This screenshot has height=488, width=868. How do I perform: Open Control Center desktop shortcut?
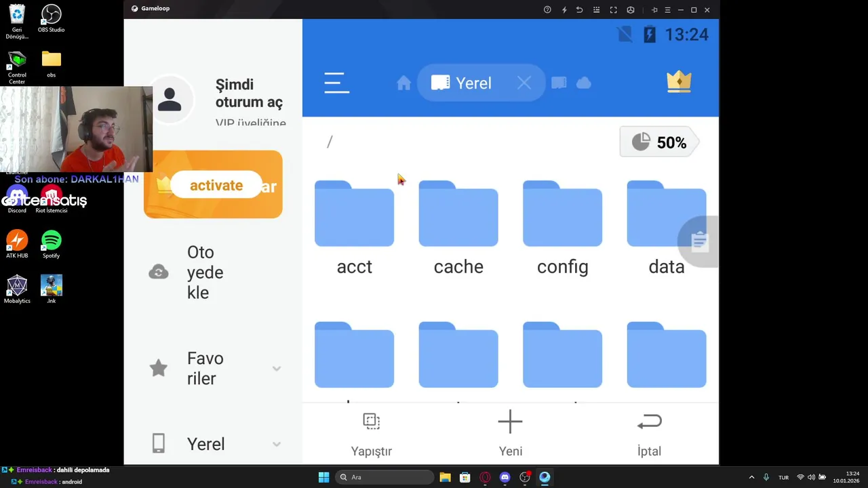[17, 67]
